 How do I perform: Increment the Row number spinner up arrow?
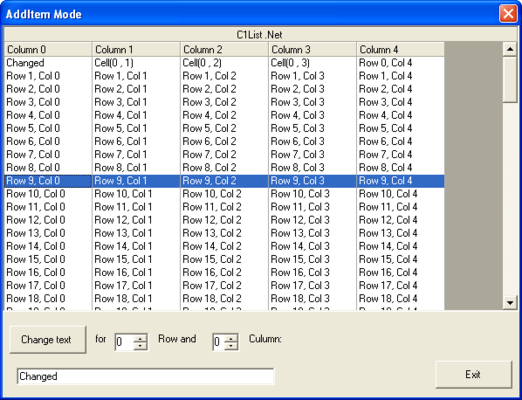click(x=140, y=338)
